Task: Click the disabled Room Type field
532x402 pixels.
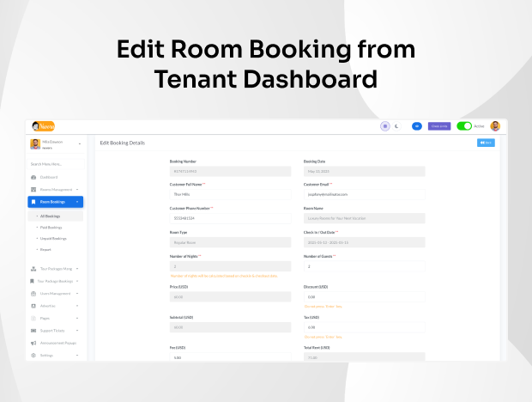Action: 230,242
